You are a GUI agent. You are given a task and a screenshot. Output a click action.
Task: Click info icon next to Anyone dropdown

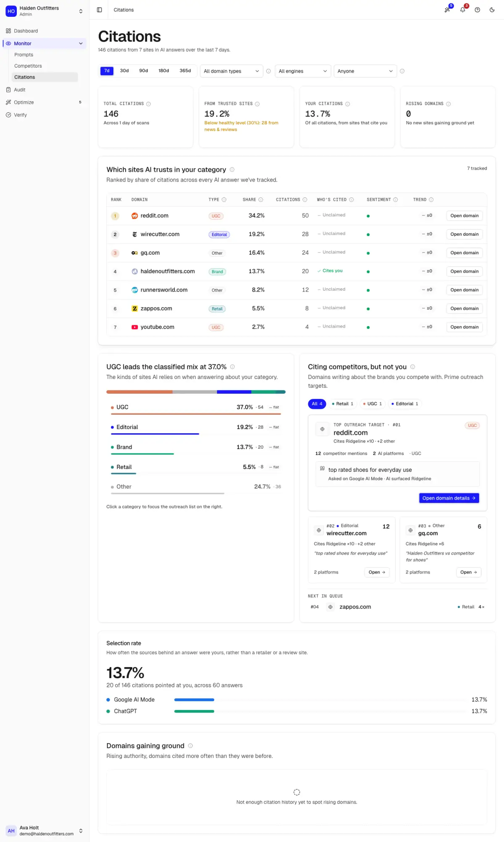(x=402, y=71)
